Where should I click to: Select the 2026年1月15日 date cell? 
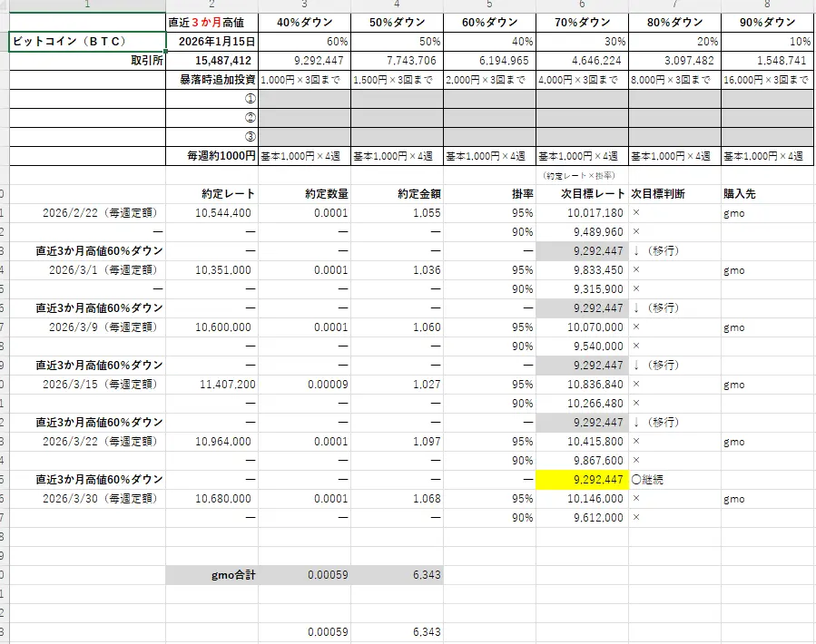tap(211, 41)
